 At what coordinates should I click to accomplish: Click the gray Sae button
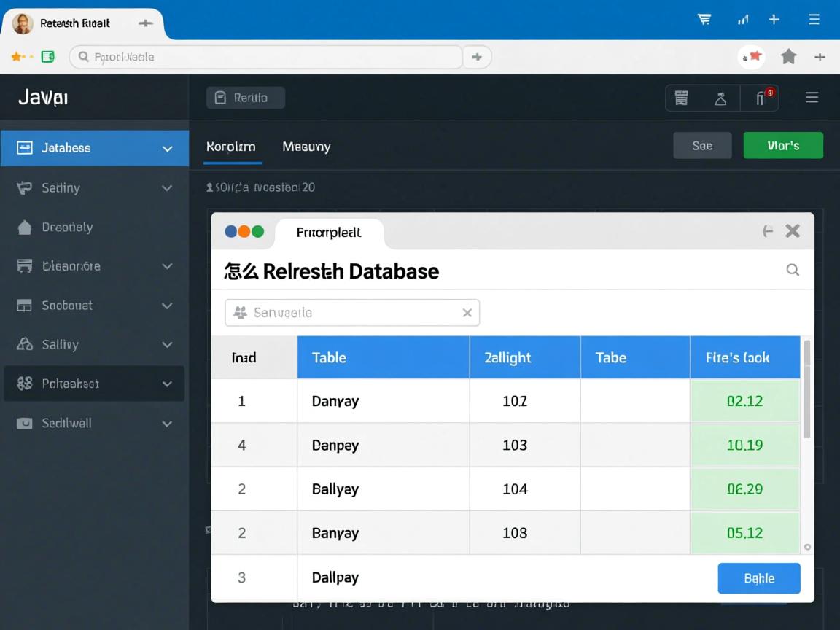(x=702, y=146)
